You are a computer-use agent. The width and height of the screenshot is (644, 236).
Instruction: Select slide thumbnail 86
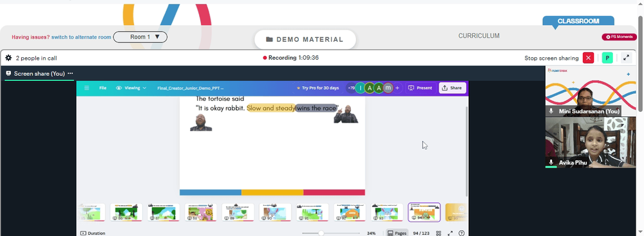(x=126, y=213)
